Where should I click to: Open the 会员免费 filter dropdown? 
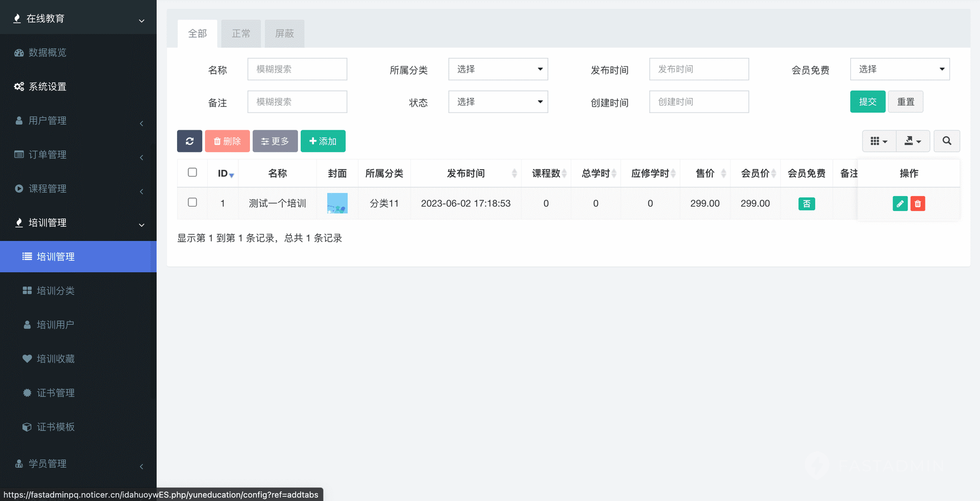point(899,70)
